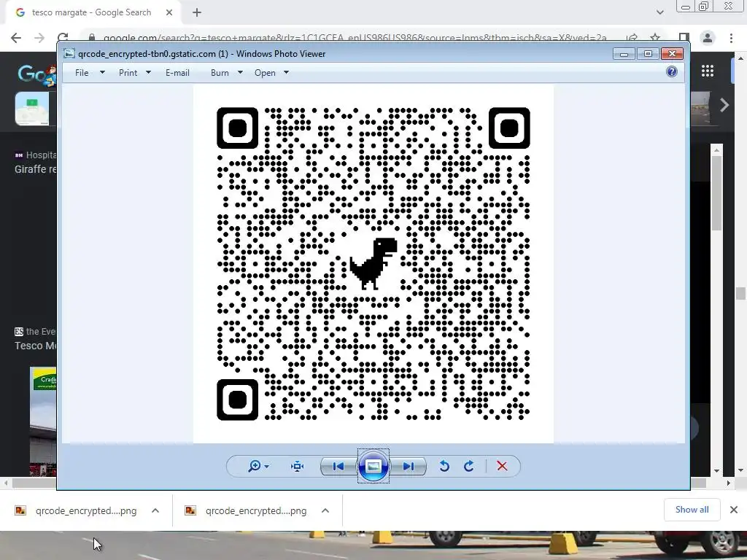The image size is (747, 560).
Task: Expand the File dropdown arrow
Action: click(x=102, y=72)
